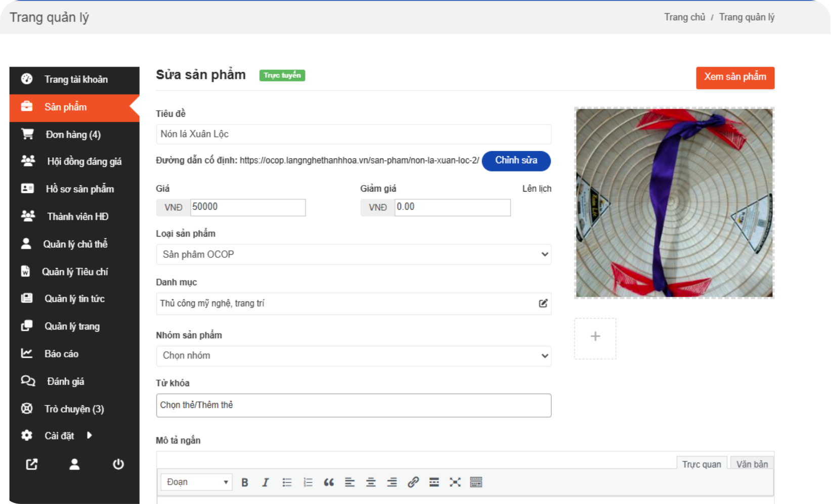The image size is (831, 504).
Task: Open the Loại sản phẩm dropdown
Action: (353, 254)
